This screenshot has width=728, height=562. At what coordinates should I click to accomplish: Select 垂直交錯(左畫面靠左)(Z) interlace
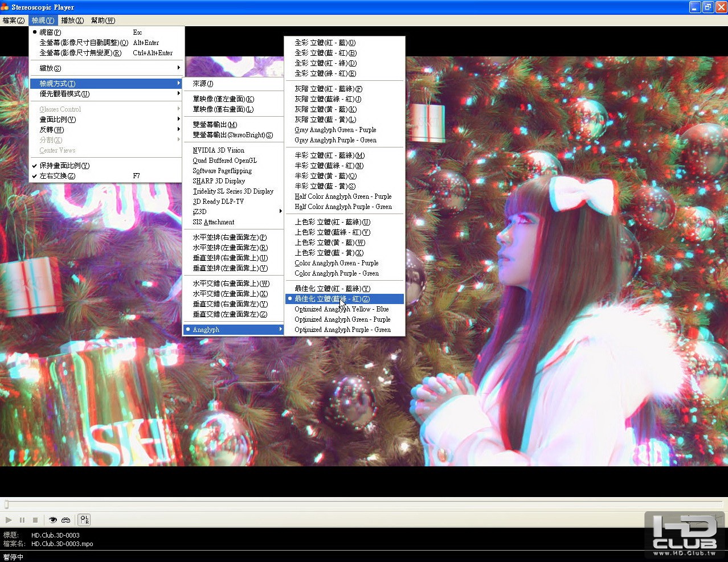click(234, 314)
